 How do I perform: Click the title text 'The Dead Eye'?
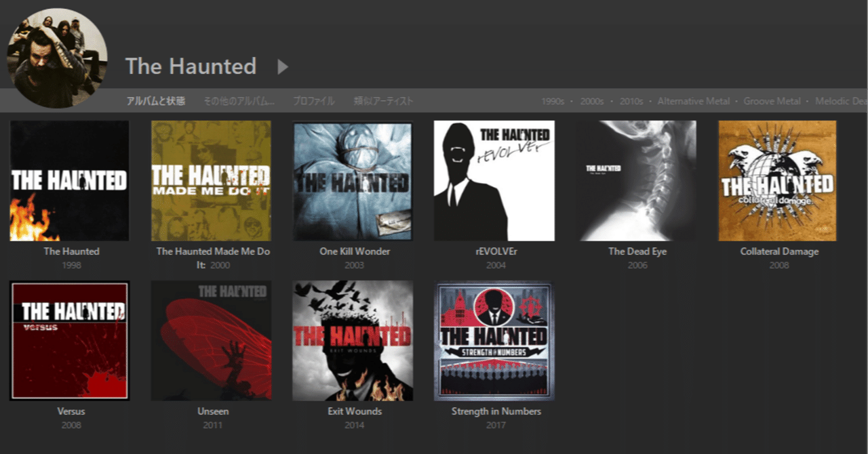coord(637,251)
